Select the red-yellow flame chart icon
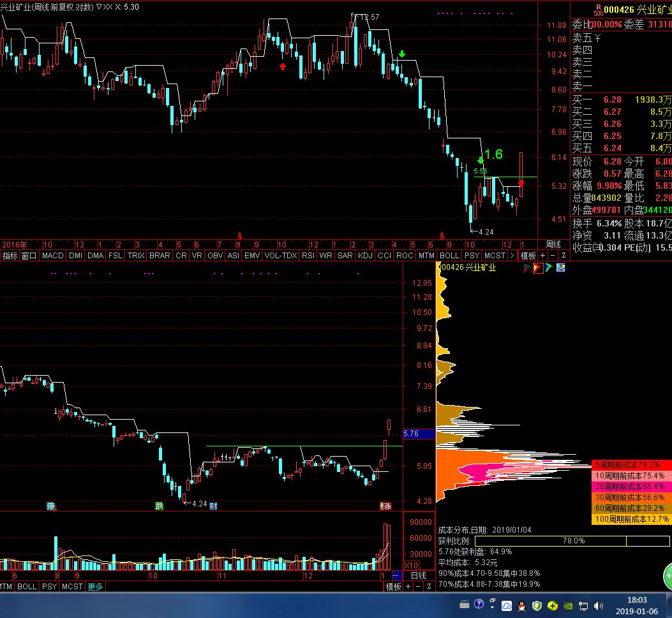672x618 pixels. point(538,268)
